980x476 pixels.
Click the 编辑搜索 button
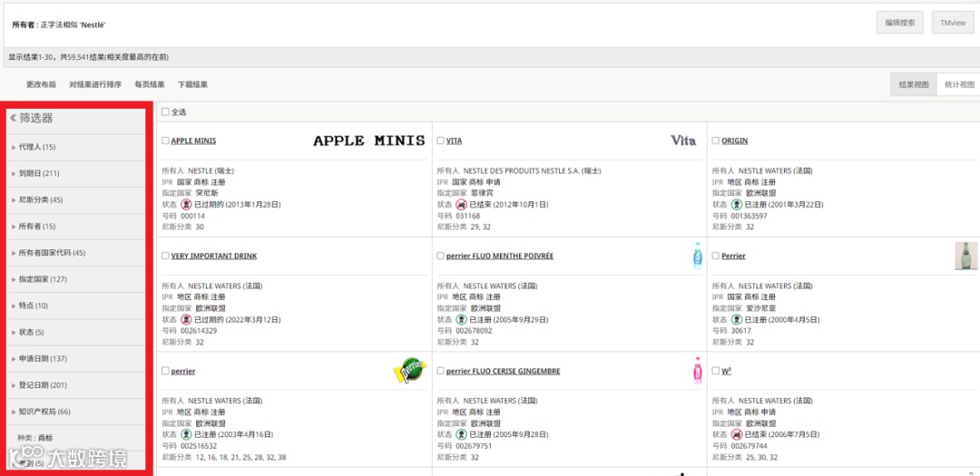(x=900, y=23)
